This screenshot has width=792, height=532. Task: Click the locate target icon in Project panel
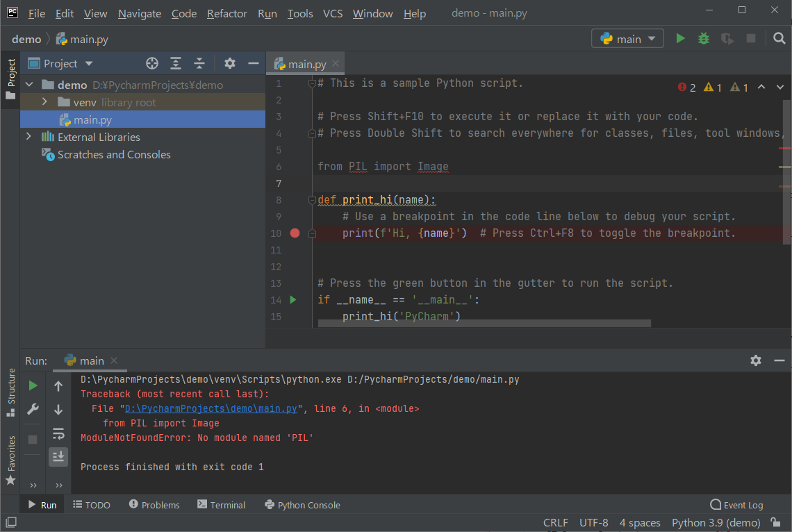click(x=152, y=64)
